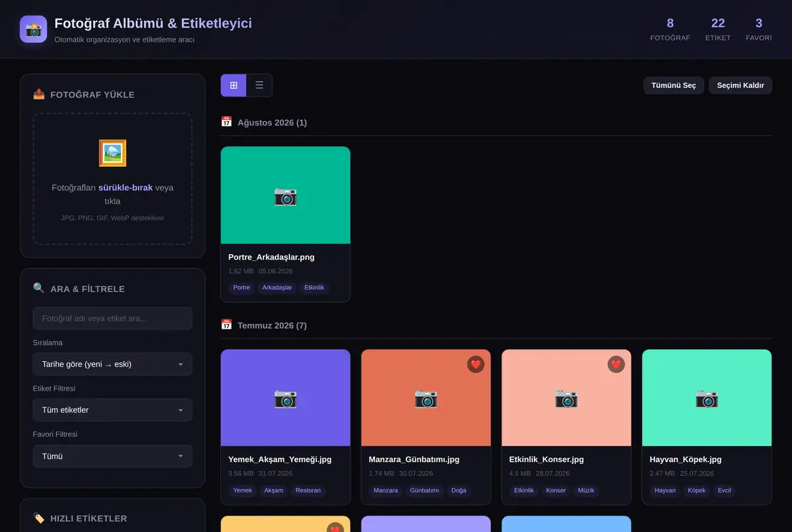
Task: Click the picture icon in upload zone
Action: [x=112, y=153]
